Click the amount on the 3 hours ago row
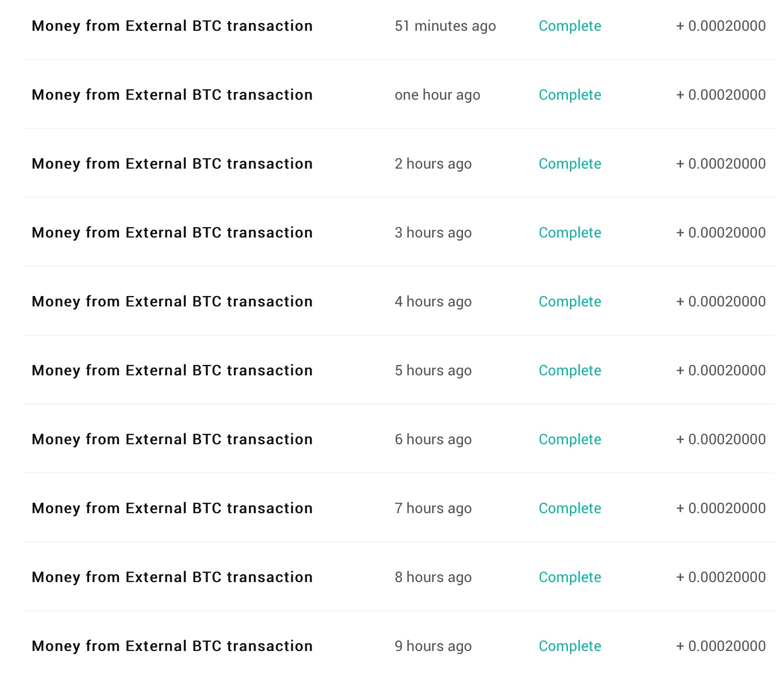Image resolution: width=784 pixels, height=675 pixels. point(721,233)
